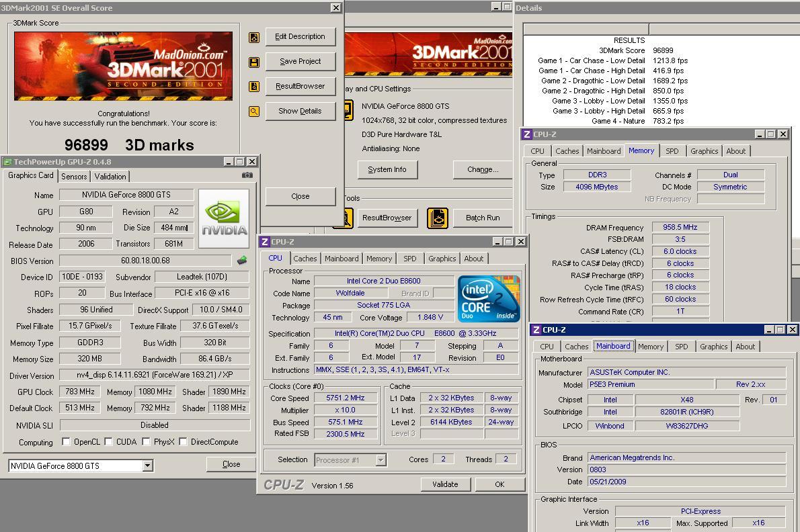
Task: Click GPU Clock value 783 MHz
Action: [79, 392]
